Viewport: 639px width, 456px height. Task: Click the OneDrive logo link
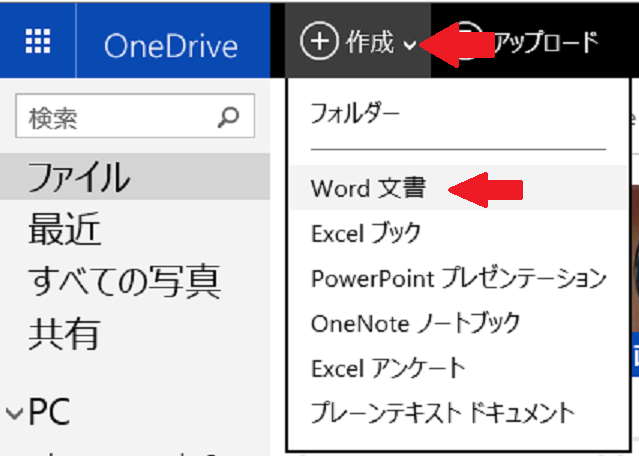point(171,46)
